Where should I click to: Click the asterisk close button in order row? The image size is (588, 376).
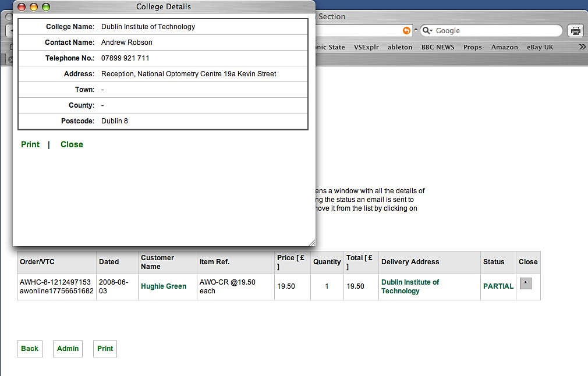tap(525, 283)
